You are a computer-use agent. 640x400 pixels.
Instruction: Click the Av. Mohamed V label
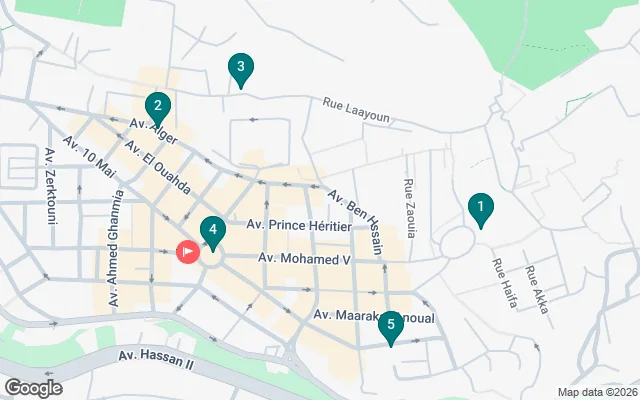click(x=304, y=259)
